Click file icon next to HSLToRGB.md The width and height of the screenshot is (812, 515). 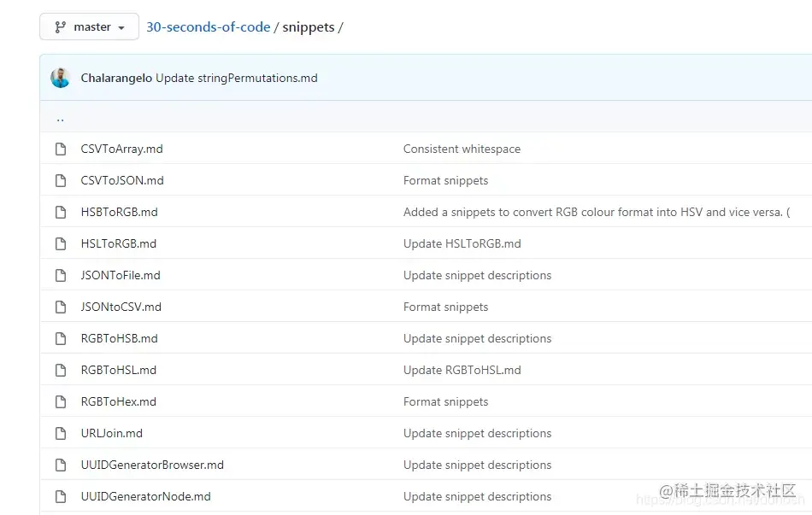tap(61, 243)
